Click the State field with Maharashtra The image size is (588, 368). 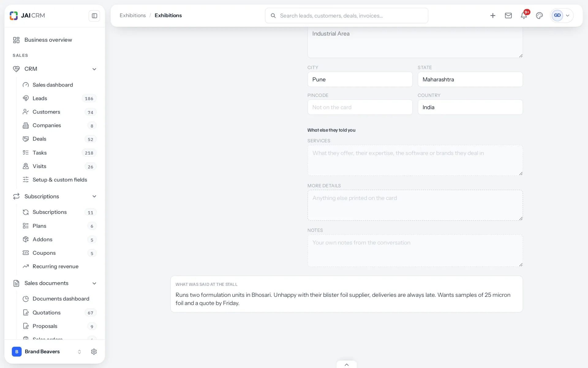pos(470,79)
